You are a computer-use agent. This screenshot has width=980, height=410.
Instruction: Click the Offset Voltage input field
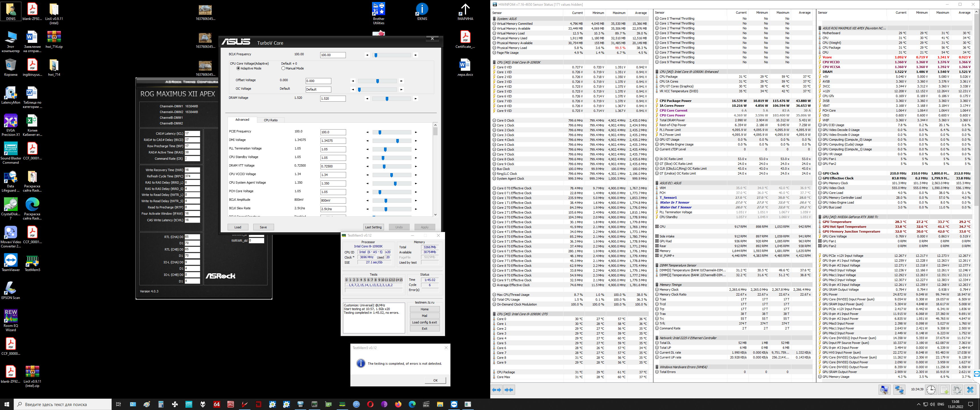point(318,81)
